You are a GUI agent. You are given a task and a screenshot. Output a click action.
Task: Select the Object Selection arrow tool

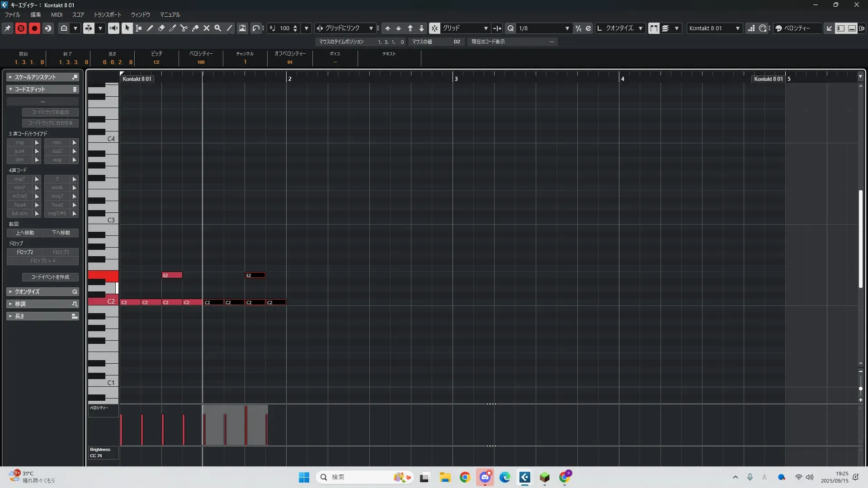[x=127, y=28]
